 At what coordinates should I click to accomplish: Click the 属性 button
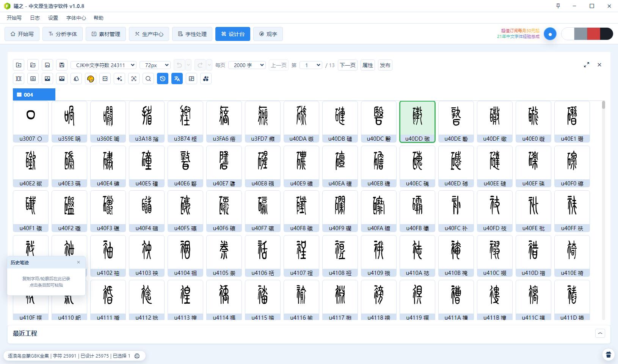(368, 65)
